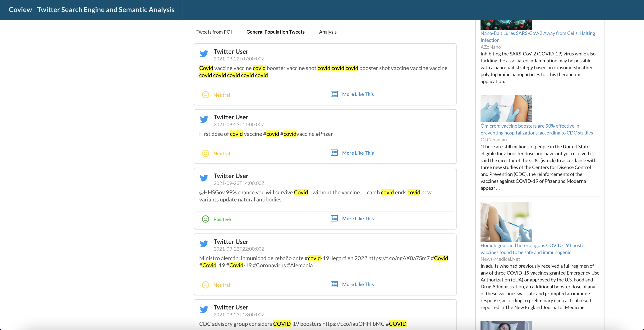Click list icon on Ministro alemán tweet
This screenshot has width=644, height=330.
334,284
